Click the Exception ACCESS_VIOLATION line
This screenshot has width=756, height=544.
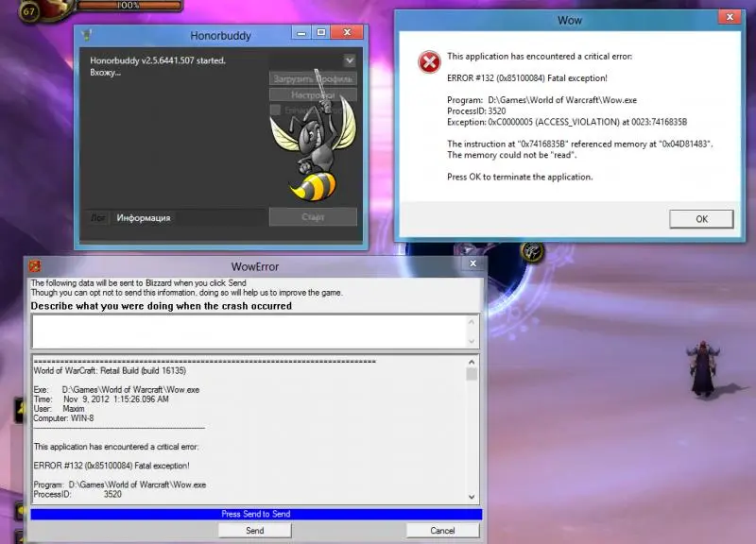pos(567,122)
